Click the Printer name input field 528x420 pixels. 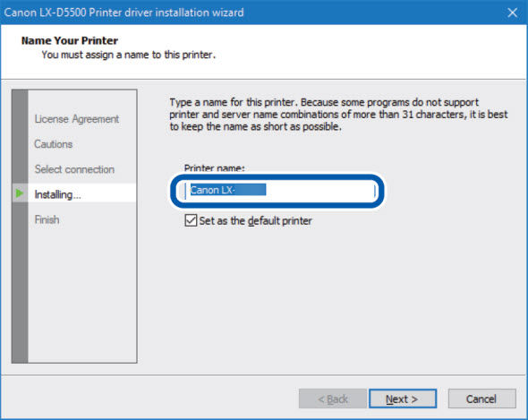[x=280, y=191]
